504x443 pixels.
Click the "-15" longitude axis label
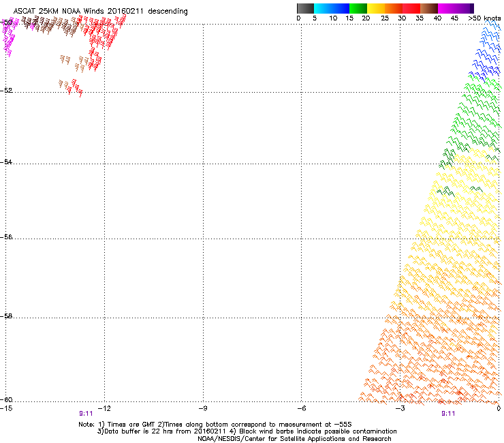6,408
